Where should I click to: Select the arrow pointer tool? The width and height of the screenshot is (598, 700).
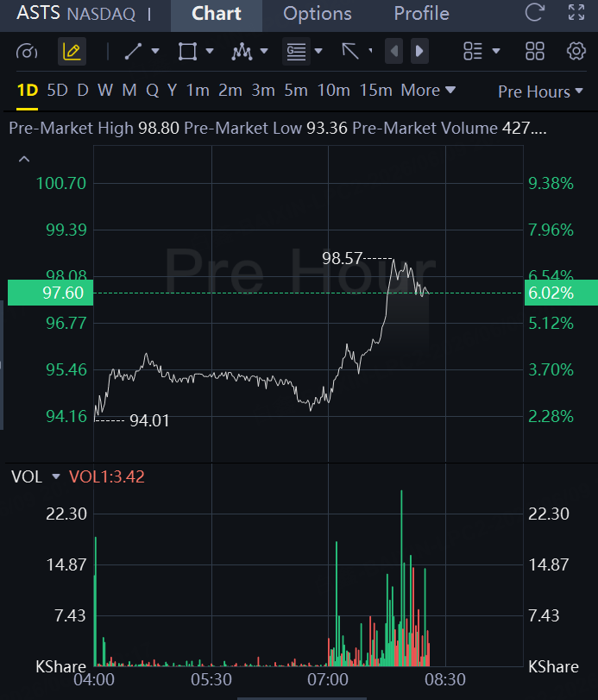350,51
